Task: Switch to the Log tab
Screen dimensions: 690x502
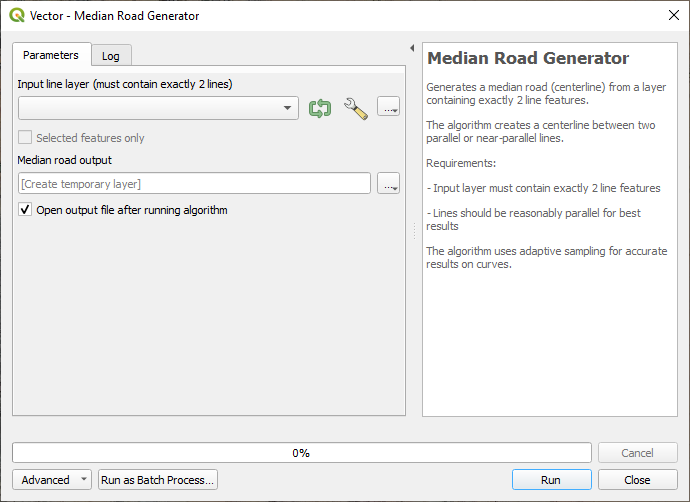Action: click(x=111, y=56)
